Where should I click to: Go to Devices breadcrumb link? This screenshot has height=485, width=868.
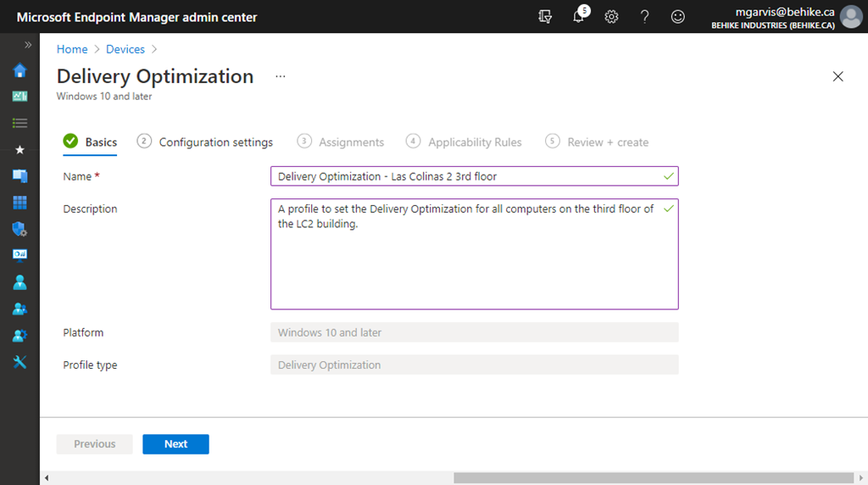pos(125,50)
